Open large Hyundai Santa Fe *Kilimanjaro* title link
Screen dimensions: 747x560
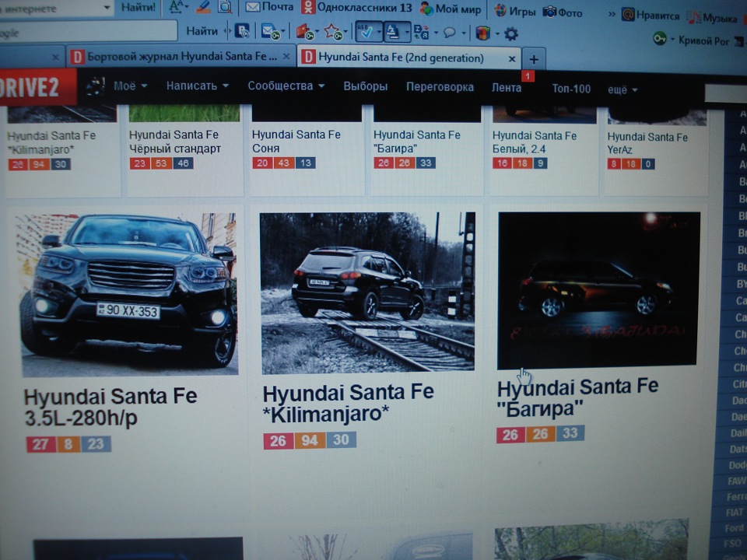[x=349, y=403]
